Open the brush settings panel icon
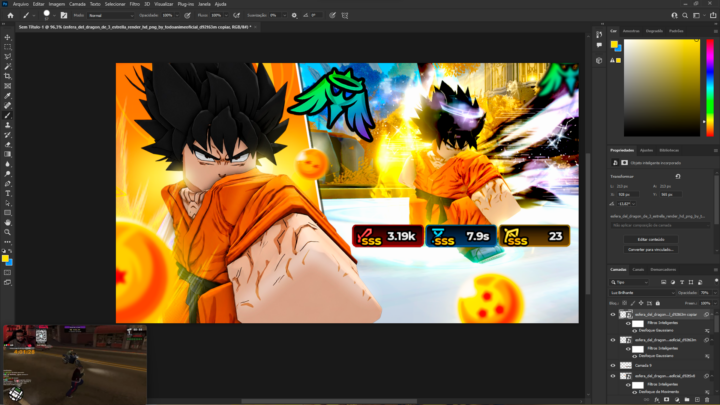Screen dimensions: 720x405 click(64, 15)
